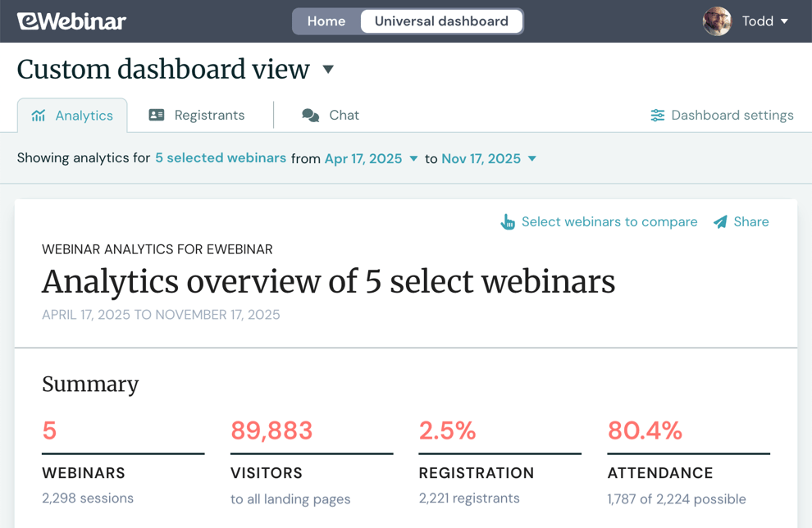
Task: Click the Chat bubbles icon
Action: point(310,116)
